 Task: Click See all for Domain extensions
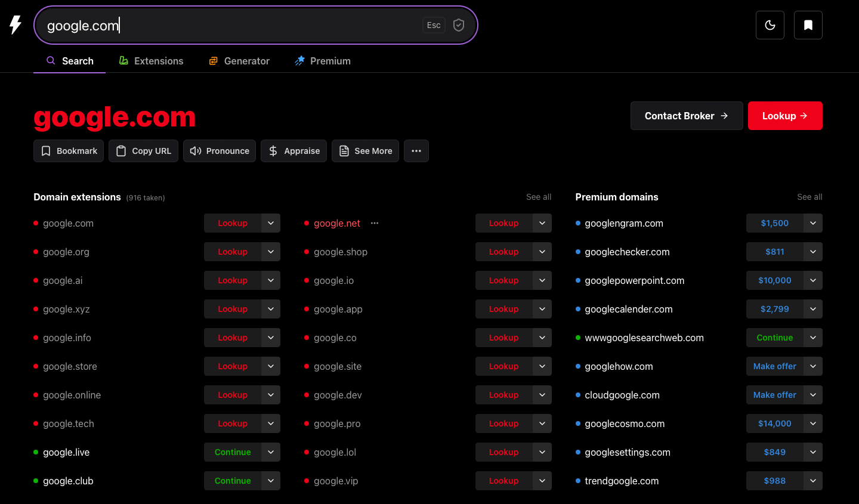tap(539, 197)
